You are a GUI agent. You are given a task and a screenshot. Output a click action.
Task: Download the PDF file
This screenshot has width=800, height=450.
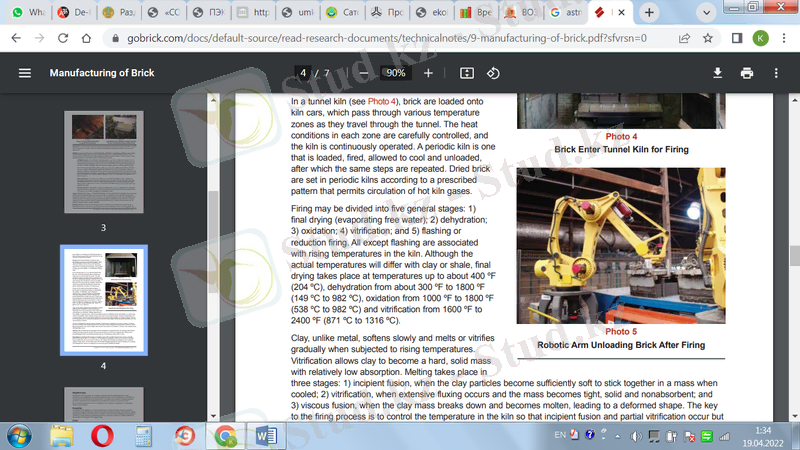click(x=717, y=73)
